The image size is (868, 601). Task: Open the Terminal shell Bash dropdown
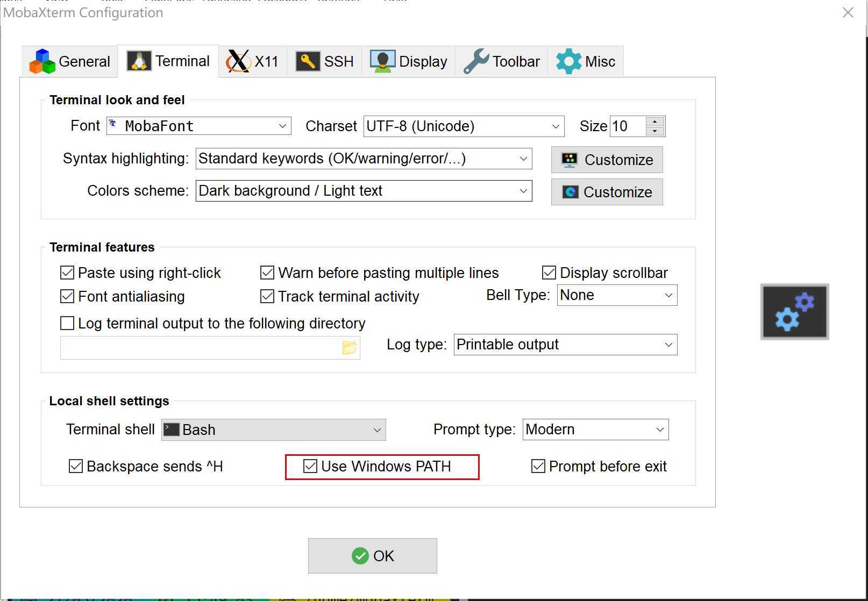273,430
